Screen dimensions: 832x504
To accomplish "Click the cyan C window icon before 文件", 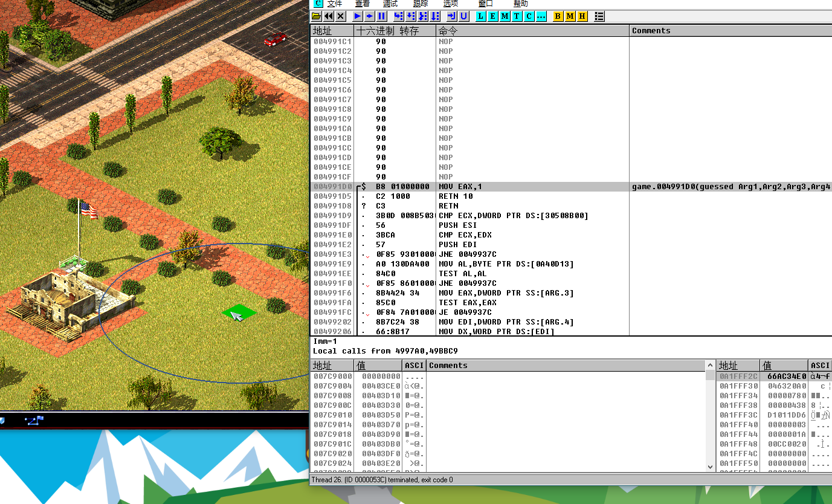I will pyautogui.click(x=318, y=4).
